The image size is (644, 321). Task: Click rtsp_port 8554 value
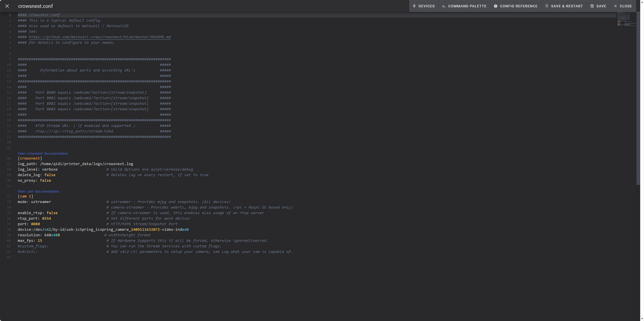(47, 218)
